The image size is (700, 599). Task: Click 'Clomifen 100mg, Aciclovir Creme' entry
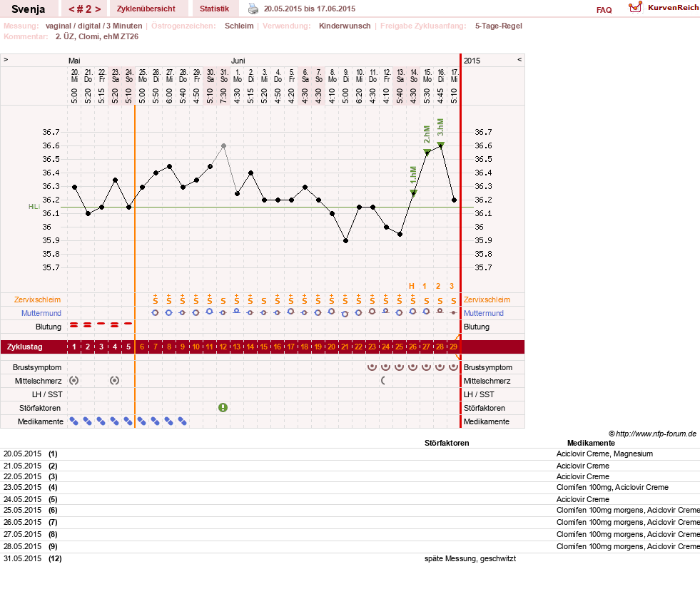coord(612,487)
